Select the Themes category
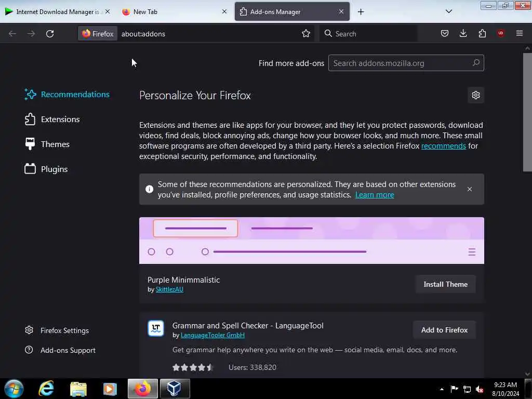Viewport: 532px width, 399px height. click(x=47, y=144)
